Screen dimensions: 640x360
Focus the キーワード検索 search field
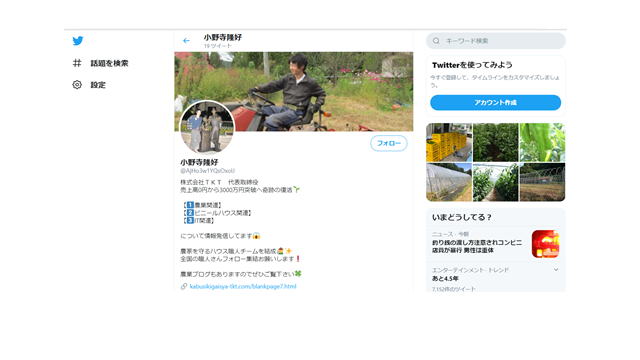[496, 41]
